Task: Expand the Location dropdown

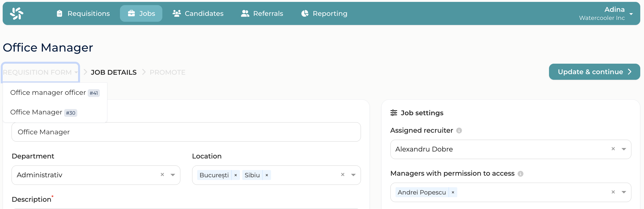Action: [353, 175]
